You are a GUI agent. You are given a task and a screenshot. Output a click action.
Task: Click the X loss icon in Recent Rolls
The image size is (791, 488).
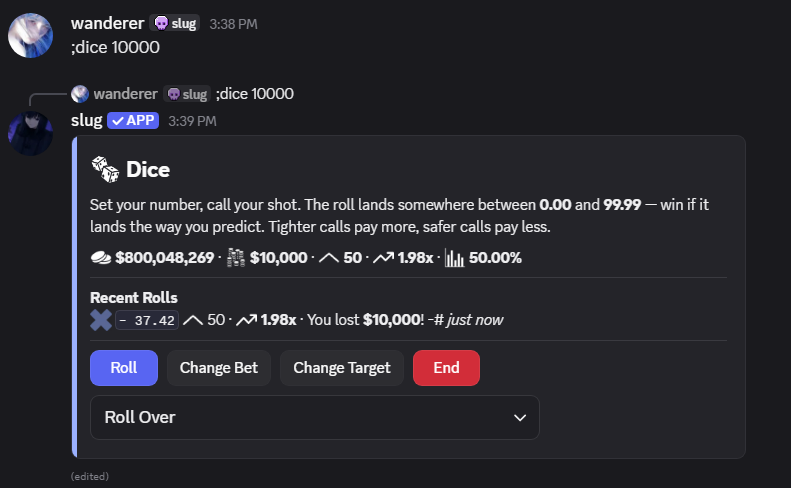(101, 320)
